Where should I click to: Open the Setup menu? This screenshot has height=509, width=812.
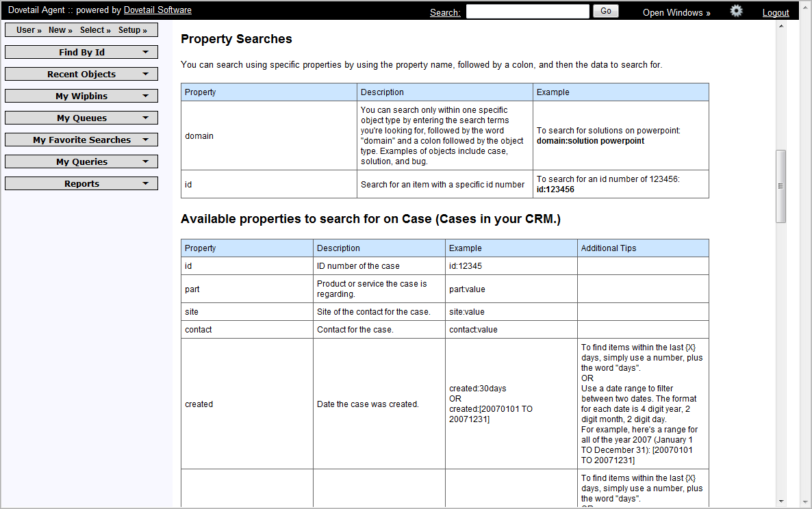(x=133, y=30)
